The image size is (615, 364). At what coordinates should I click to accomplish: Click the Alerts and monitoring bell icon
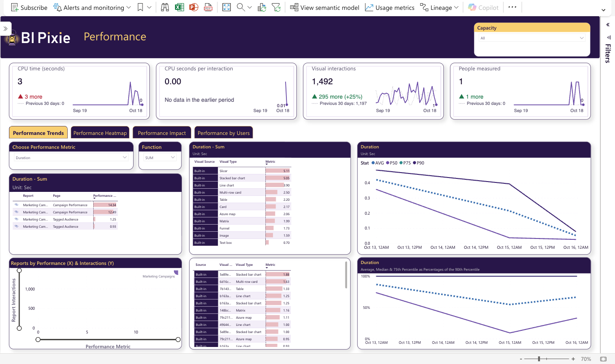[x=58, y=8]
